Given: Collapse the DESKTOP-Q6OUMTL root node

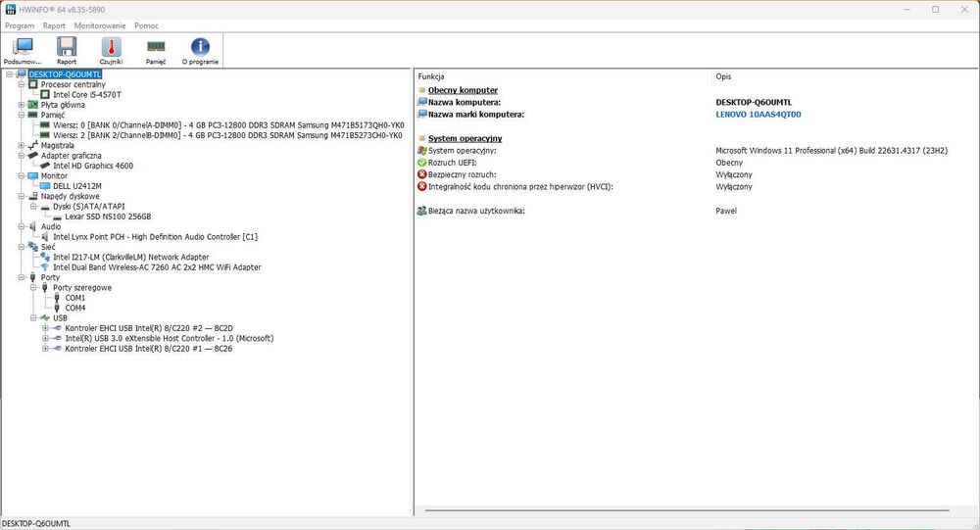Looking at the screenshot, I should point(10,74).
